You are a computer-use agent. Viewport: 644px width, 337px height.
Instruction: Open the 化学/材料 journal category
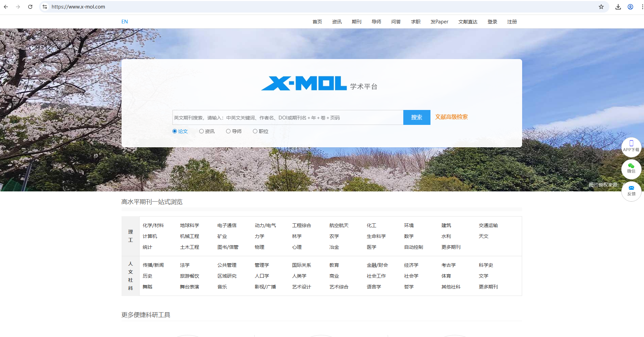153,225
